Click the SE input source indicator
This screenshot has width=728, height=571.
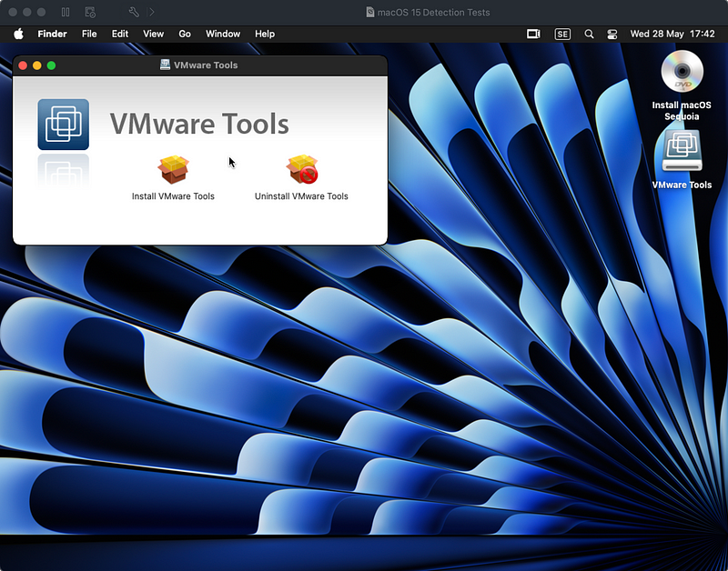[x=562, y=34]
